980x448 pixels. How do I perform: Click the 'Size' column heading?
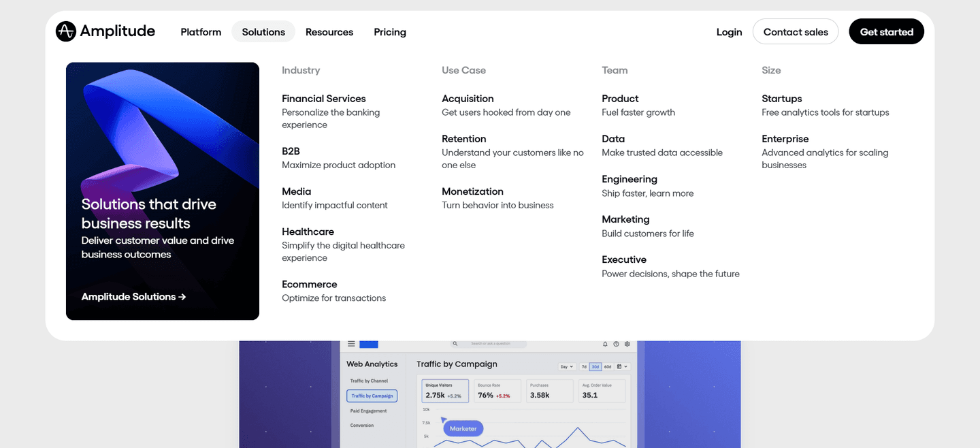point(771,70)
